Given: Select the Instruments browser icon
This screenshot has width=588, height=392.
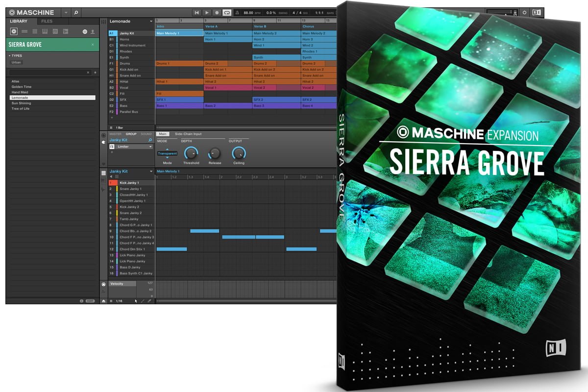Looking at the screenshot, I should (x=45, y=31).
